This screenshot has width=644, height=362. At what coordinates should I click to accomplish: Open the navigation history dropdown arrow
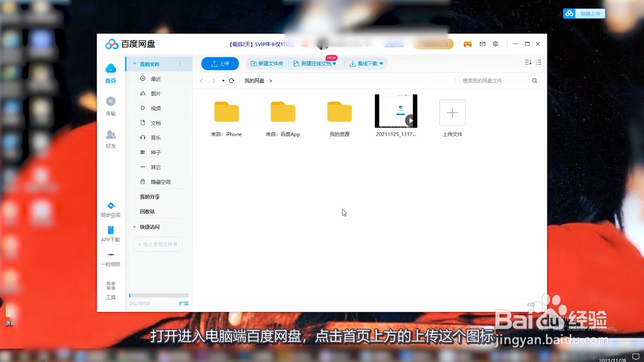[x=223, y=81]
